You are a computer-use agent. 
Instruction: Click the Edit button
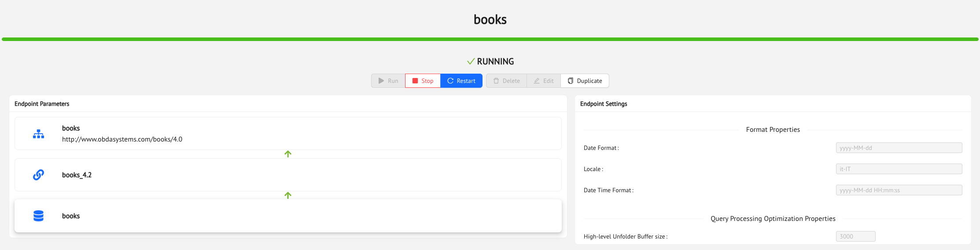tap(544, 81)
